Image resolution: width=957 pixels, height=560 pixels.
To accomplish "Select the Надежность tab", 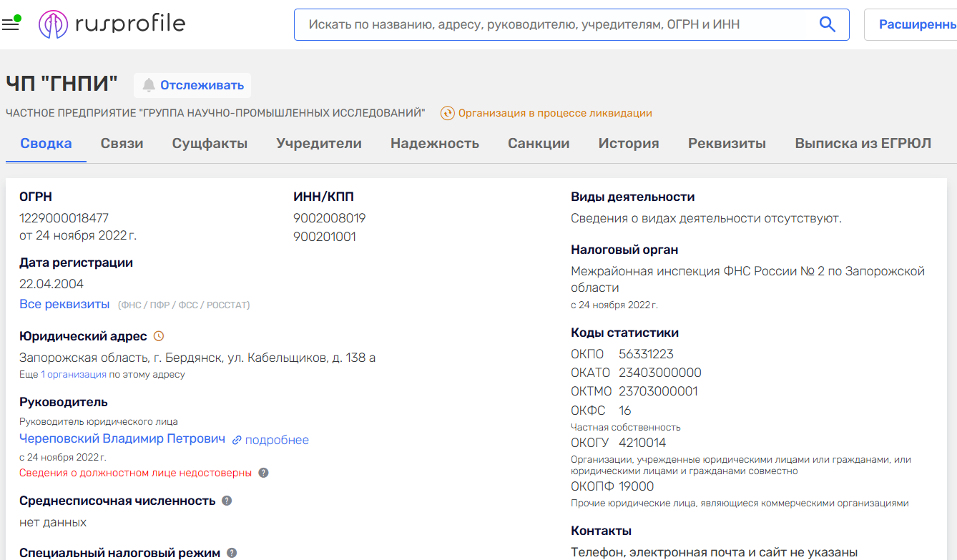I will (x=435, y=144).
